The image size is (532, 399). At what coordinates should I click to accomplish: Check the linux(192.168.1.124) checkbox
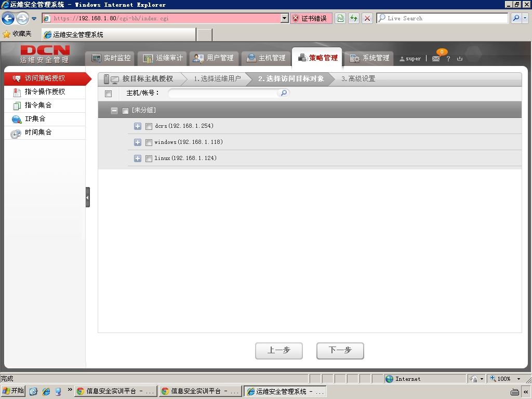149,158
